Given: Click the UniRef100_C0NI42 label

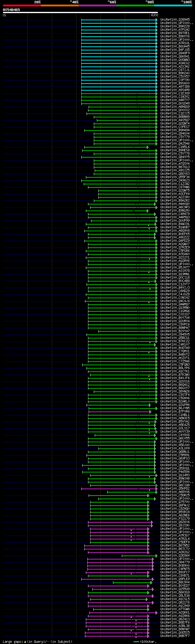Looking at the screenshot, I should 175,298.
